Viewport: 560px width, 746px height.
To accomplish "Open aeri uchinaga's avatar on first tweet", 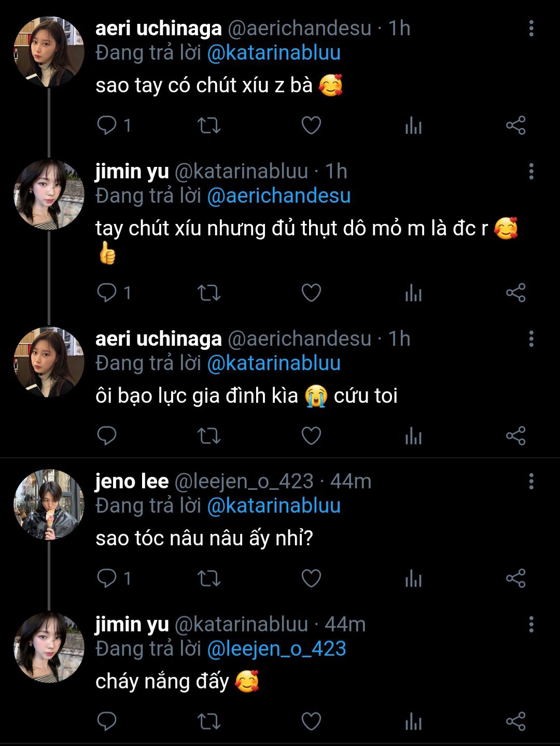I will coord(49,51).
